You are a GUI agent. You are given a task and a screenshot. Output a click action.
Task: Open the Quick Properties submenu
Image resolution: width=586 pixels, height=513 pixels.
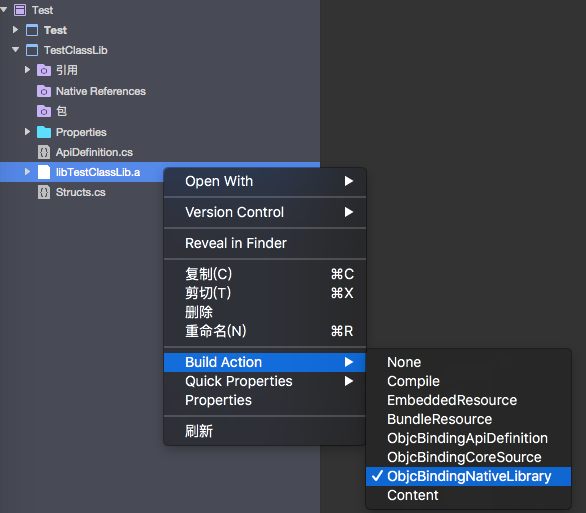[265, 381]
